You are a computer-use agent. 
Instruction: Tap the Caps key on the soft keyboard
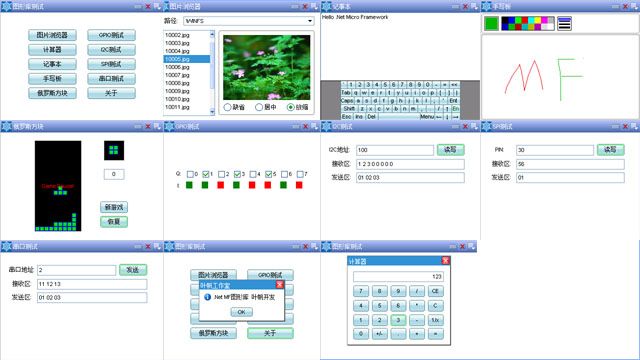tap(347, 100)
